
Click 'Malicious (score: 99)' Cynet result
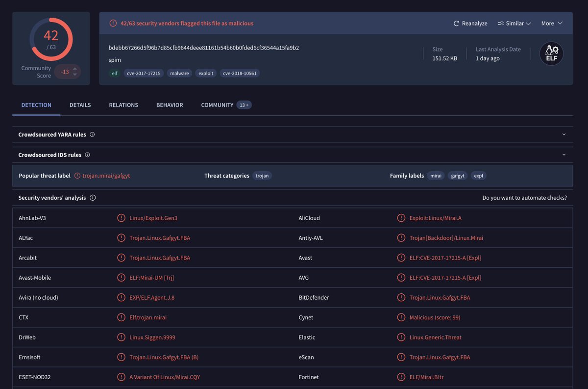[x=435, y=317]
